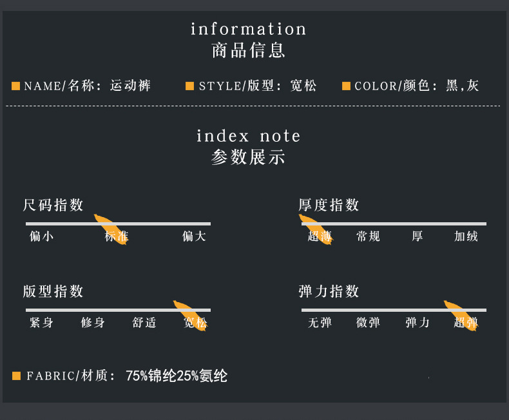Click the 运动裤 product name
The image size is (509, 420).
(x=130, y=86)
